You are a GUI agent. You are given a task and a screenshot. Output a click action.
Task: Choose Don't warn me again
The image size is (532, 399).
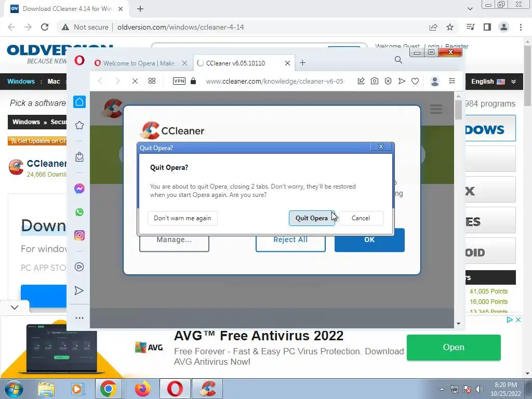pos(182,218)
